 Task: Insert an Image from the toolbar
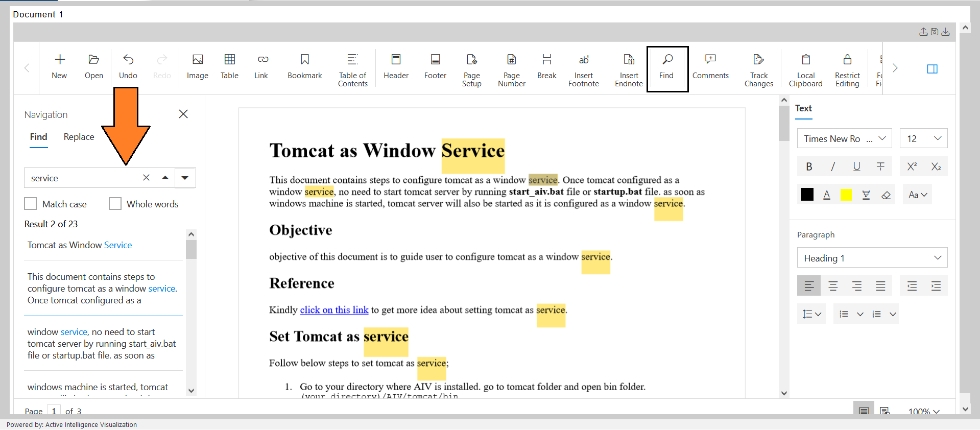click(197, 67)
